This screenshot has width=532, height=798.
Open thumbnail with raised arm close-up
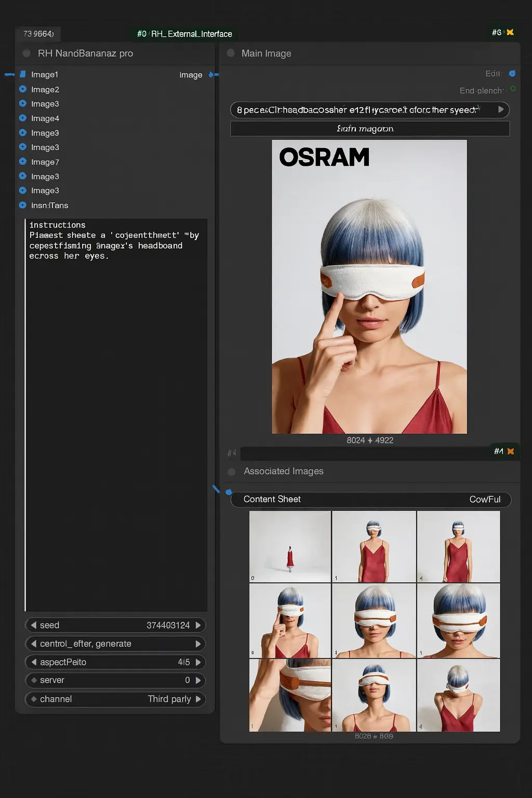[x=290, y=695]
